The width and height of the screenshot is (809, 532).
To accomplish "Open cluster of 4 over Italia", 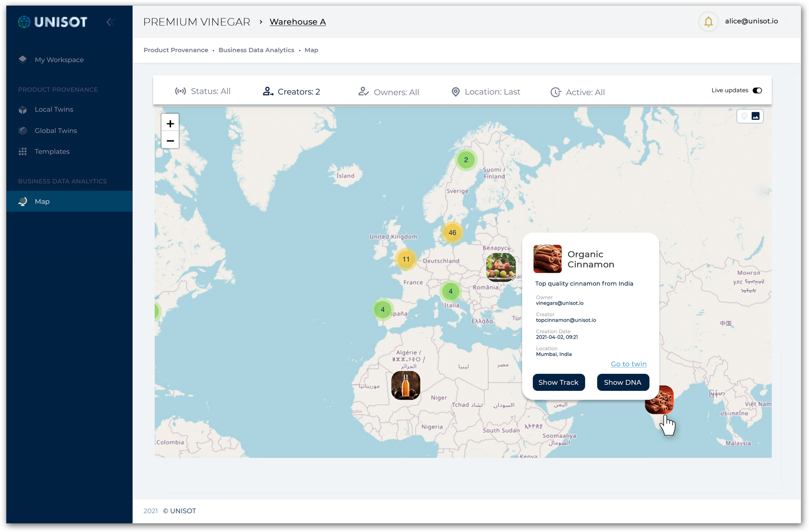I will tap(451, 291).
